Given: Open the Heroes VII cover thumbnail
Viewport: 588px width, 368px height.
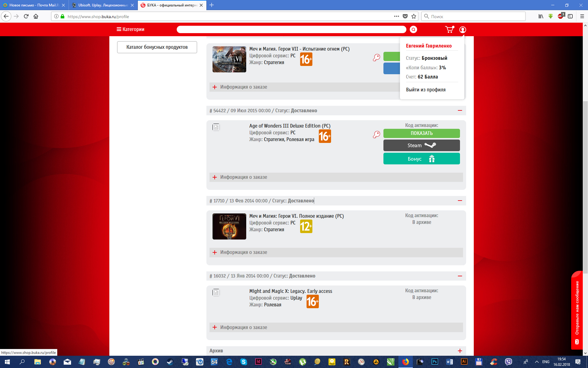Looking at the screenshot, I should (229, 59).
